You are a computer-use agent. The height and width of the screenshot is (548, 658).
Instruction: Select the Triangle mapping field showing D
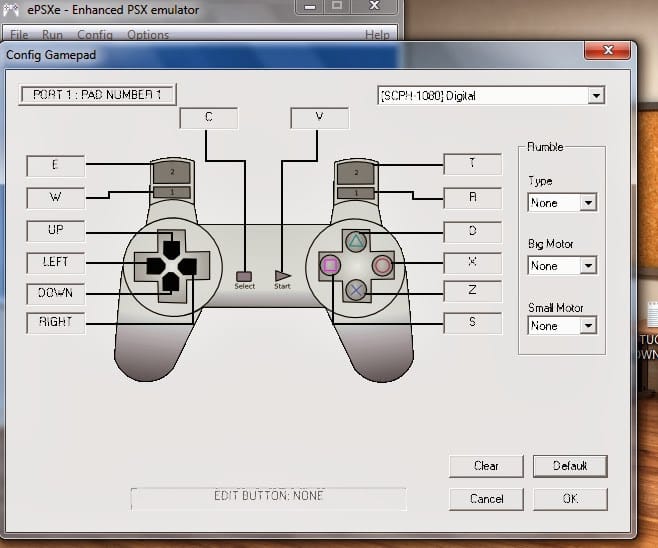[473, 232]
